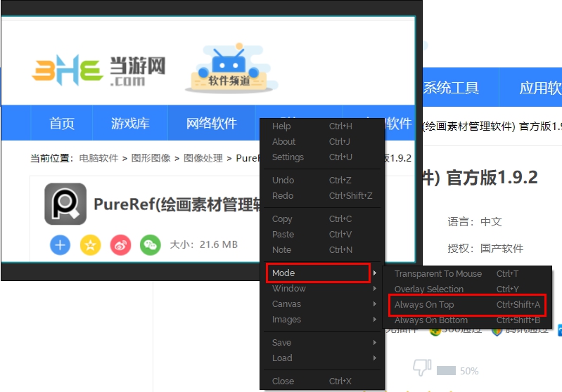Click the 大小: 21.6 MB text
This screenshot has width=562, height=392.
pos(203,244)
